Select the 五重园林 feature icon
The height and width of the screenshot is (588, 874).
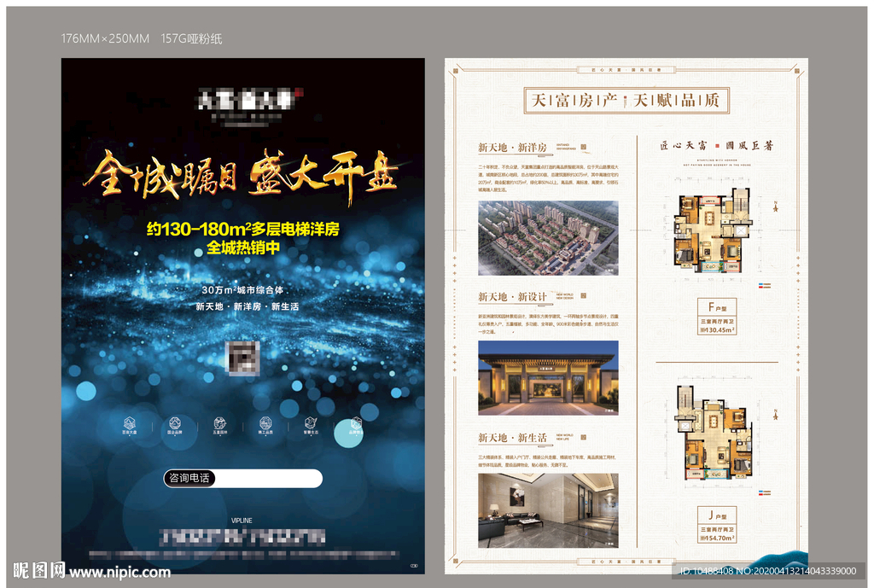pyautogui.click(x=219, y=422)
